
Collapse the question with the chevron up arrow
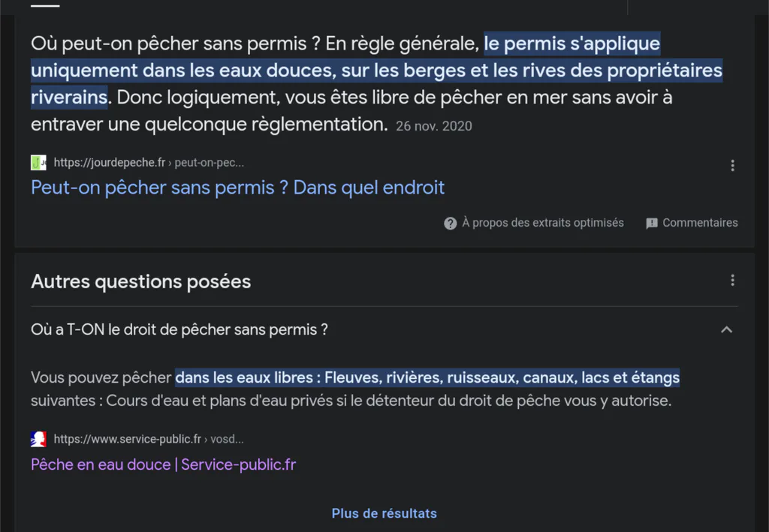726,329
